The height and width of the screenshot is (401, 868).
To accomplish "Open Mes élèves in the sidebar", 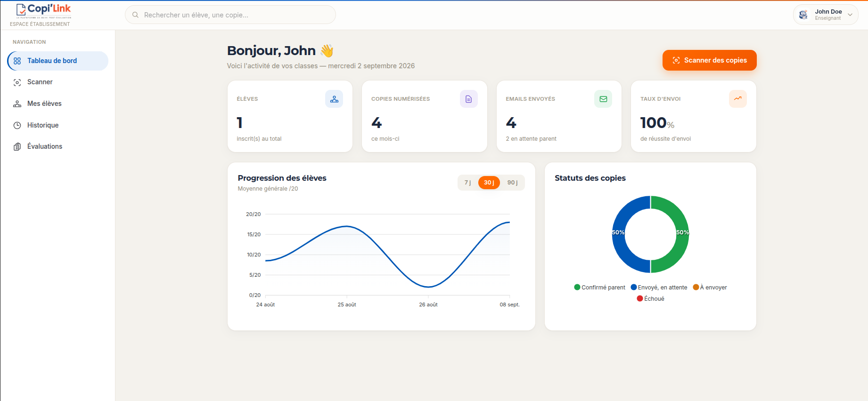I will click(58, 104).
